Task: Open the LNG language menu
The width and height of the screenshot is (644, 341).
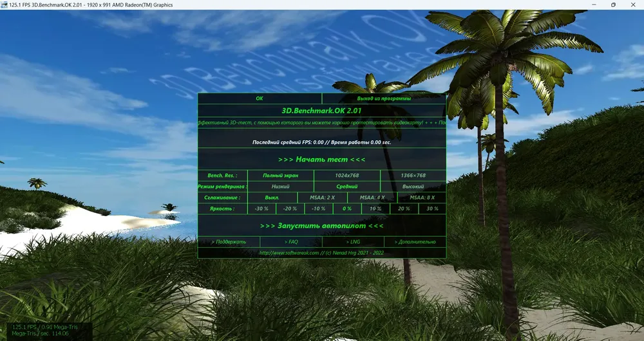Action: (353, 242)
